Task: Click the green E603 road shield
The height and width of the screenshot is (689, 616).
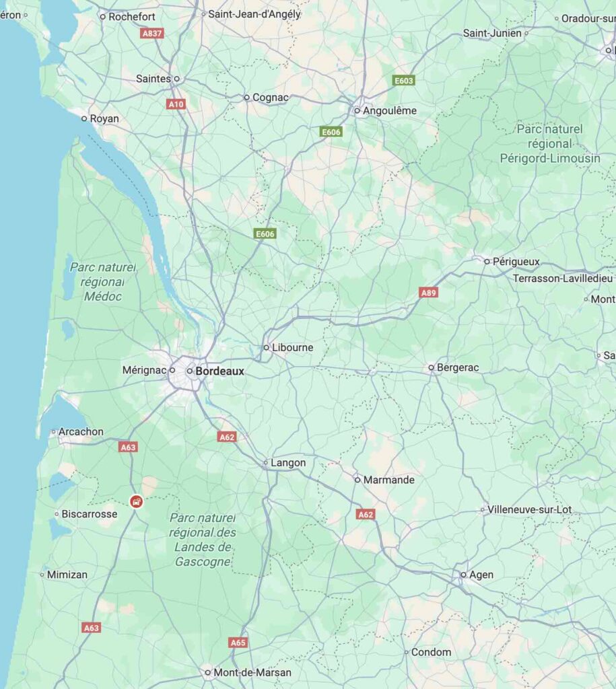Action: coord(404,81)
